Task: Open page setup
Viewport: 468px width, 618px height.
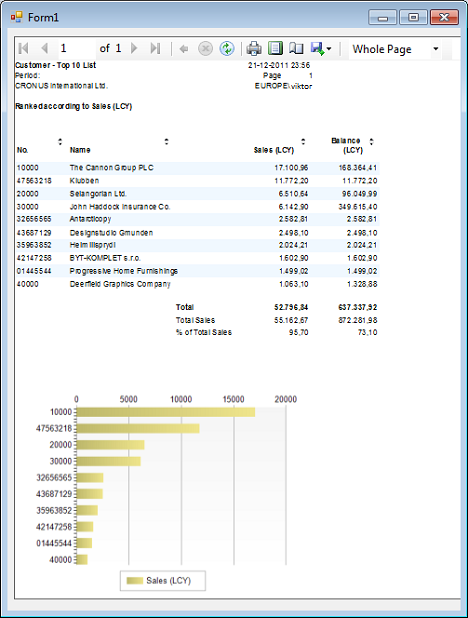Action: pyautogui.click(x=296, y=48)
